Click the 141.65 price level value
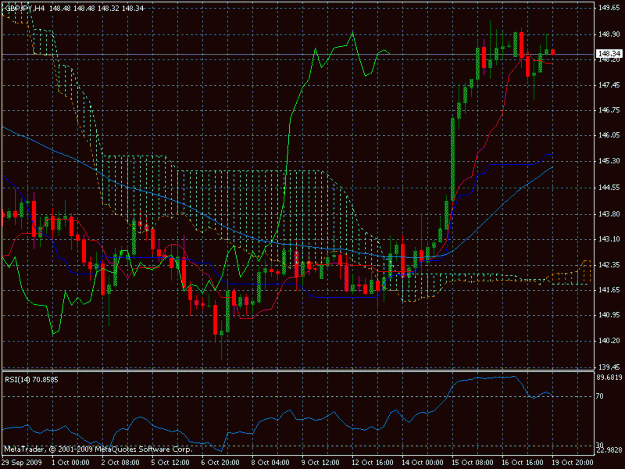 point(609,290)
